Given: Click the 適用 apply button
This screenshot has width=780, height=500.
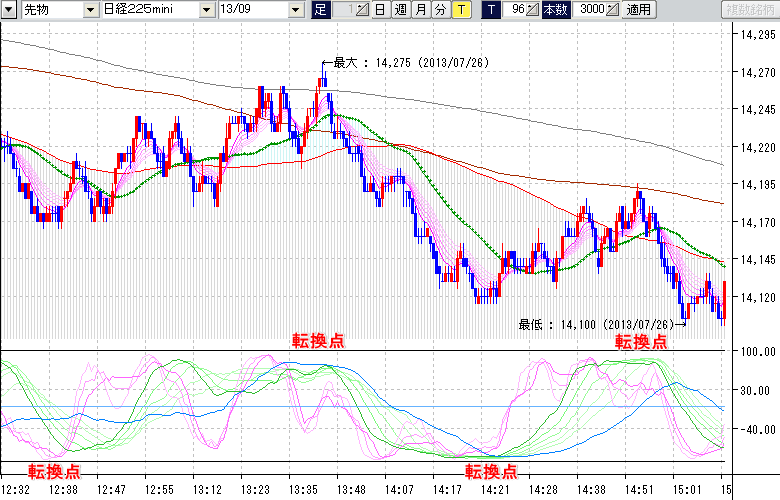Looking at the screenshot, I should click(x=638, y=10).
